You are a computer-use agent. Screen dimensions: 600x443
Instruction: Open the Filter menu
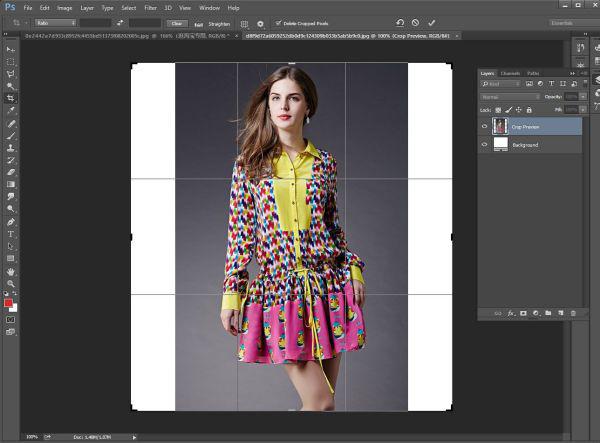150,7
